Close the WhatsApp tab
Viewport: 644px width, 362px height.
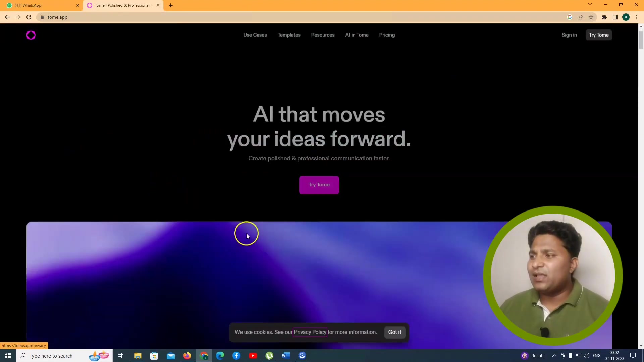pos(78,5)
